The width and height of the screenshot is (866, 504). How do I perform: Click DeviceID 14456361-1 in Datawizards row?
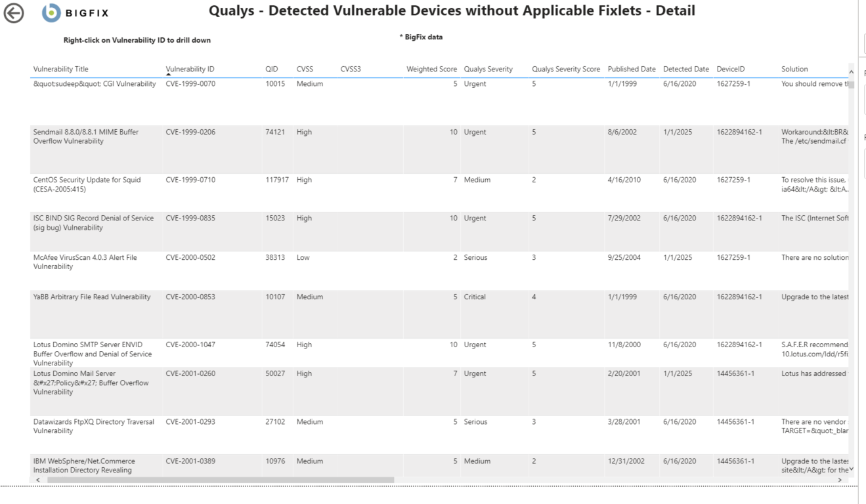(x=735, y=422)
